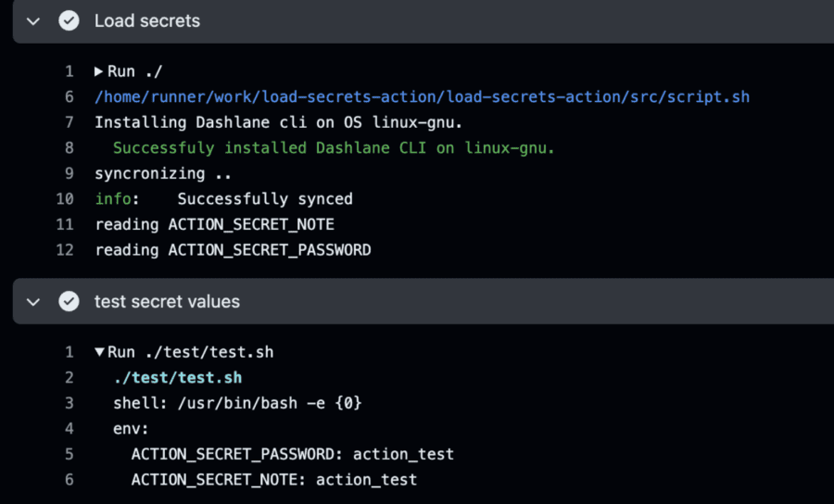Click line number 12 of Load secrets log
The image size is (834, 504).
(x=65, y=250)
